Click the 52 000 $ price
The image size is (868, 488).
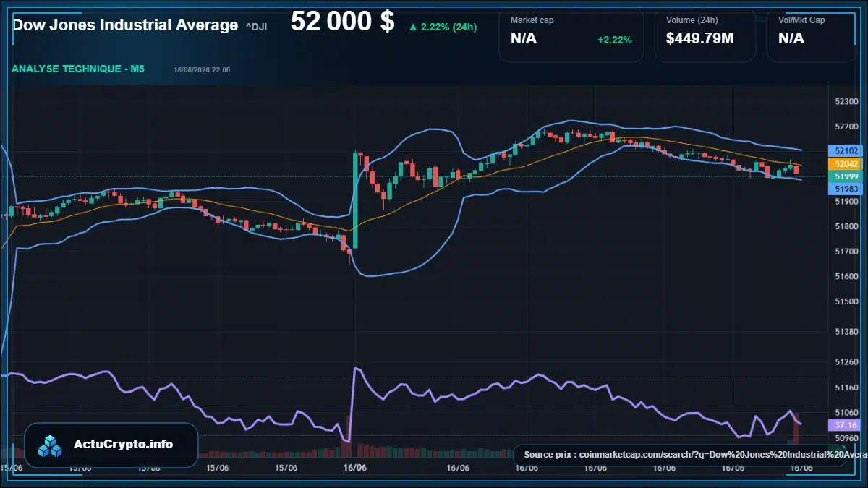342,22
